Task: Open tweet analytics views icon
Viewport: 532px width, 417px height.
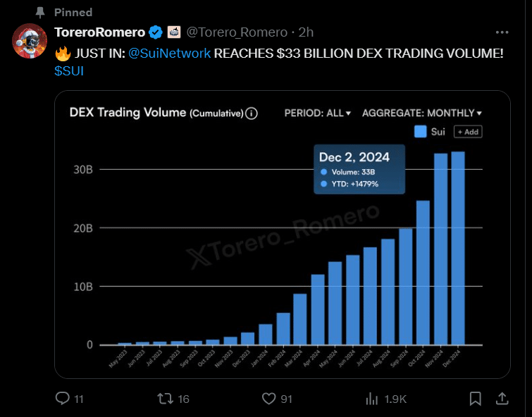Action: (372, 399)
